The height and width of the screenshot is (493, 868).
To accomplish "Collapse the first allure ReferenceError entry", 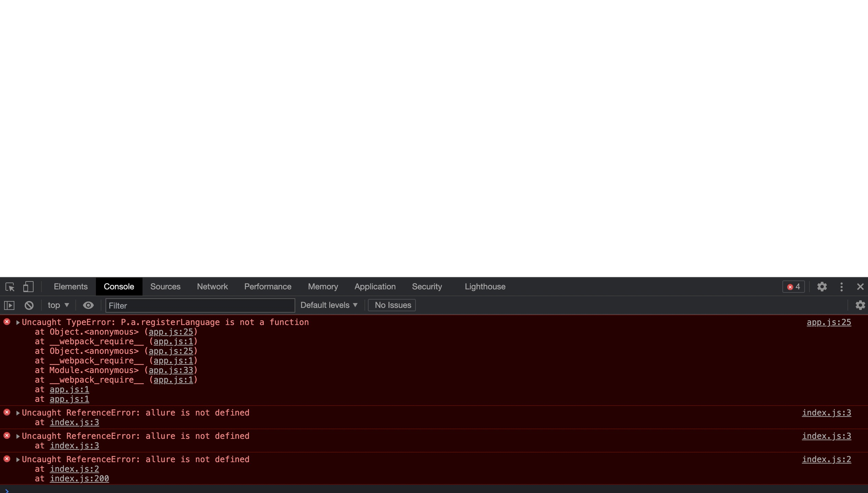I will [x=18, y=413].
